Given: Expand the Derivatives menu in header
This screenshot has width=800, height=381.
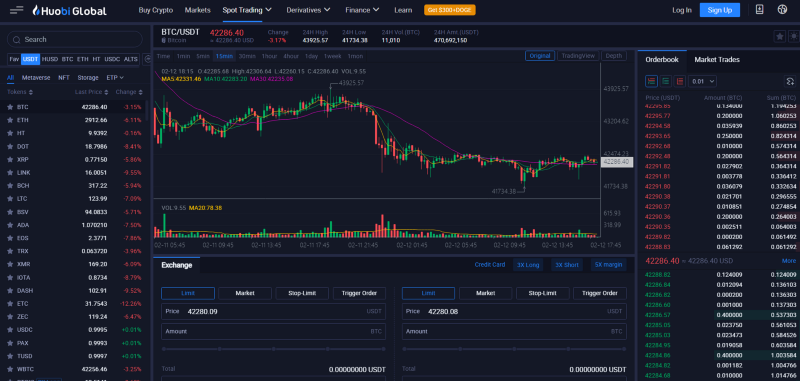Looking at the screenshot, I should [x=308, y=10].
